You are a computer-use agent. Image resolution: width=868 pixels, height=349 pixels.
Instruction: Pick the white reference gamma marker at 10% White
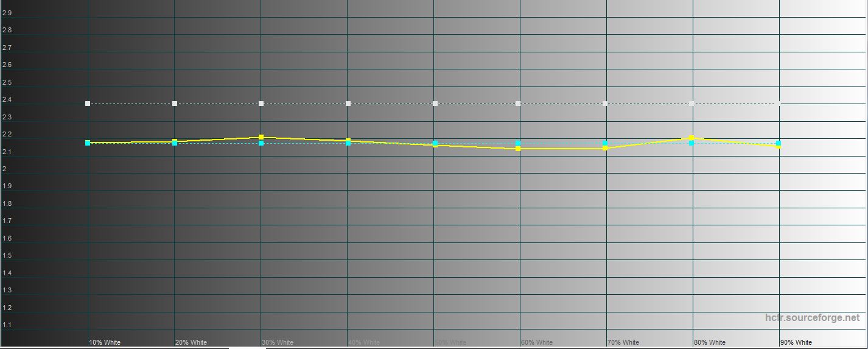(x=88, y=104)
